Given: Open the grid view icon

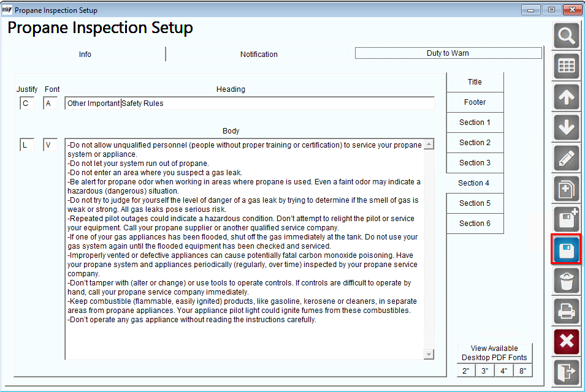Looking at the screenshot, I should pyautogui.click(x=567, y=66).
